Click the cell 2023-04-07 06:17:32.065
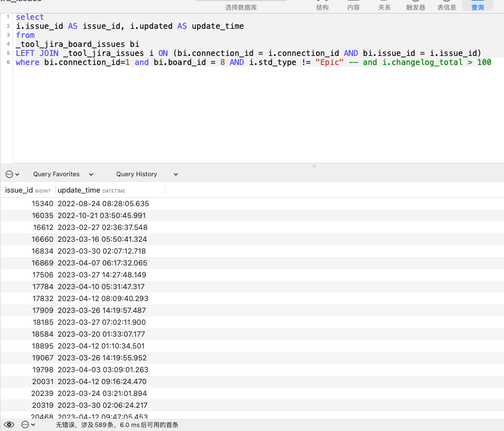 (102, 263)
